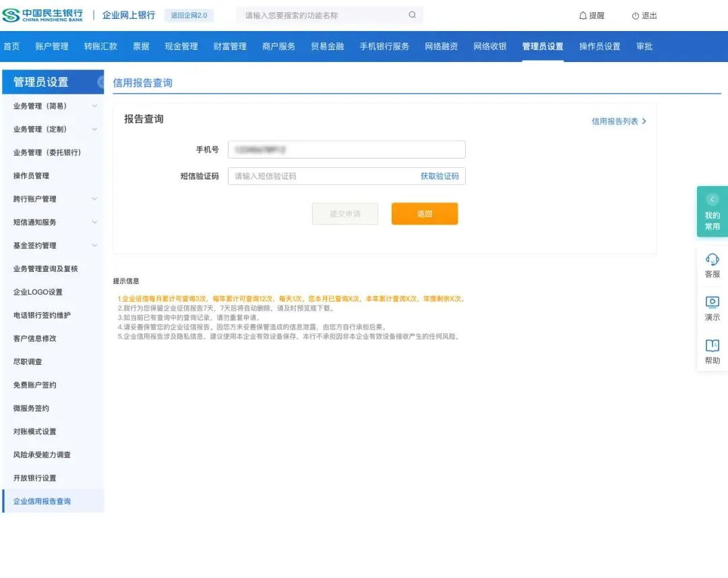Click 获取验证码 link
This screenshot has width=728, height=578.
[439, 176]
